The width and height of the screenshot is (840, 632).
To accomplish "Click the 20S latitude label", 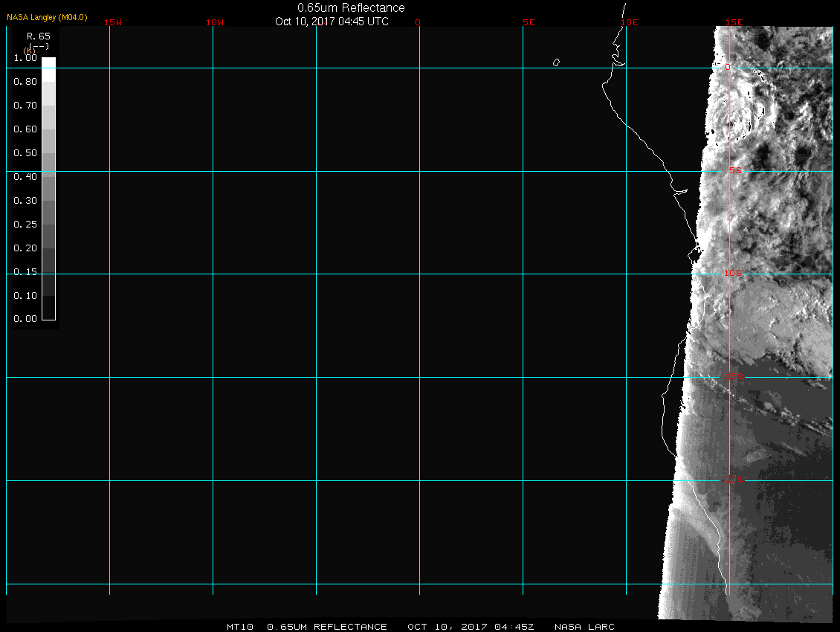I will point(733,480).
